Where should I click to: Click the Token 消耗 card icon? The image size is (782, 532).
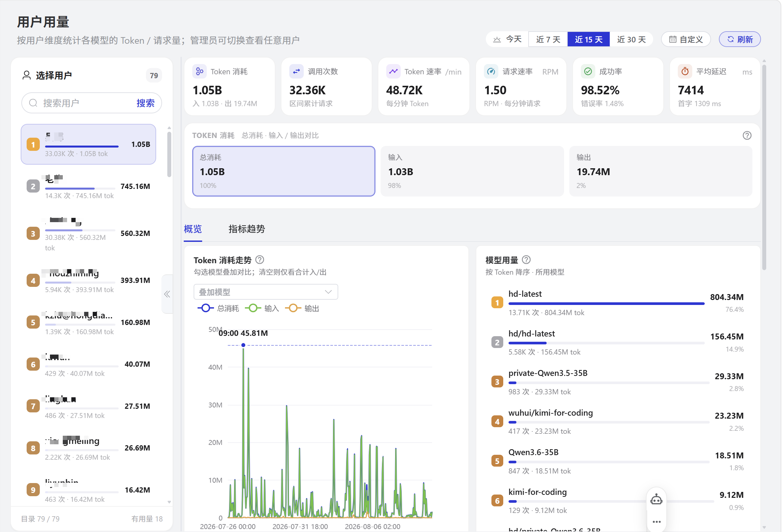[200, 72]
